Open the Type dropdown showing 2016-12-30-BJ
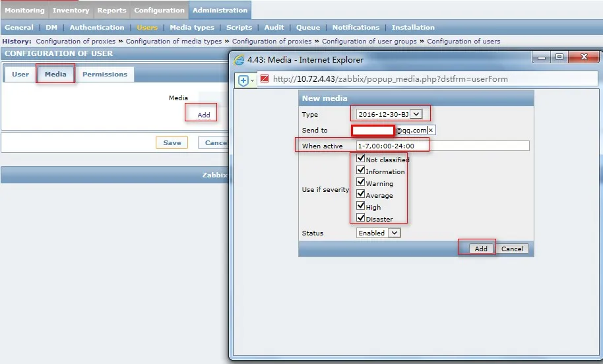 pyautogui.click(x=389, y=114)
